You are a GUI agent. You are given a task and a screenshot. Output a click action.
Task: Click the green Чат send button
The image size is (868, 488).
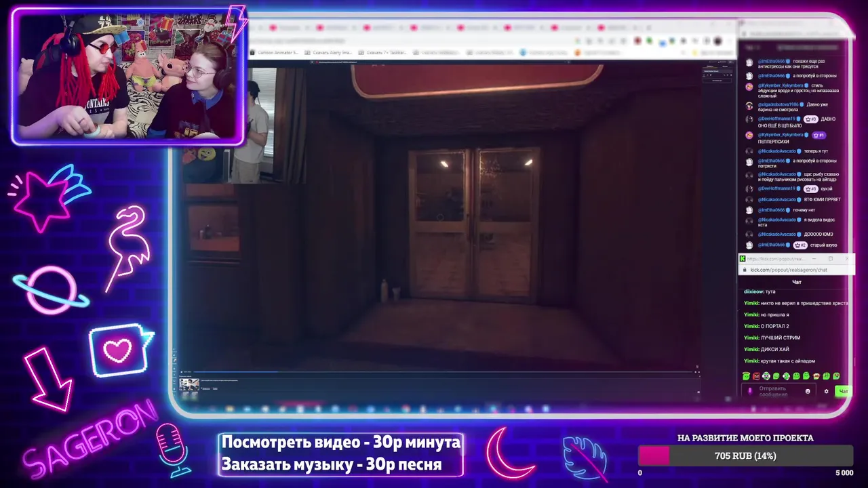843,391
